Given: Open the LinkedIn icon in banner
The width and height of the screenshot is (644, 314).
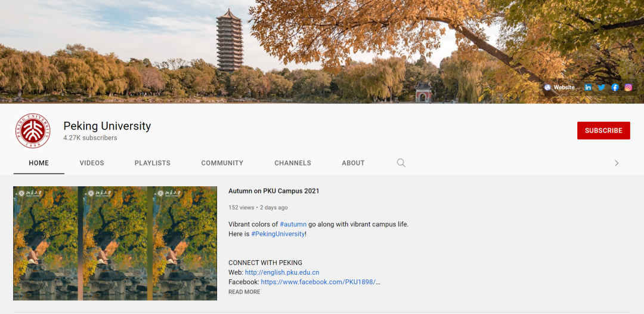Looking at the screenshot, I should (x=588, y=87).
